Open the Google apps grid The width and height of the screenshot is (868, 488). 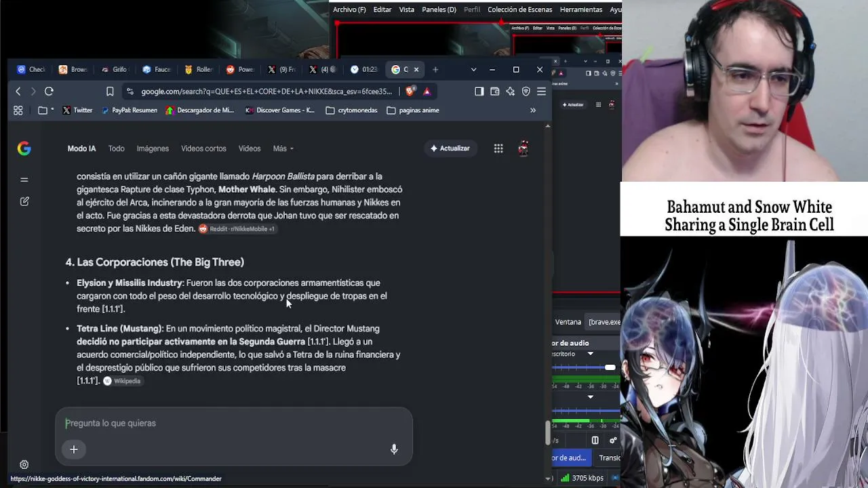(x=498, y=148)
